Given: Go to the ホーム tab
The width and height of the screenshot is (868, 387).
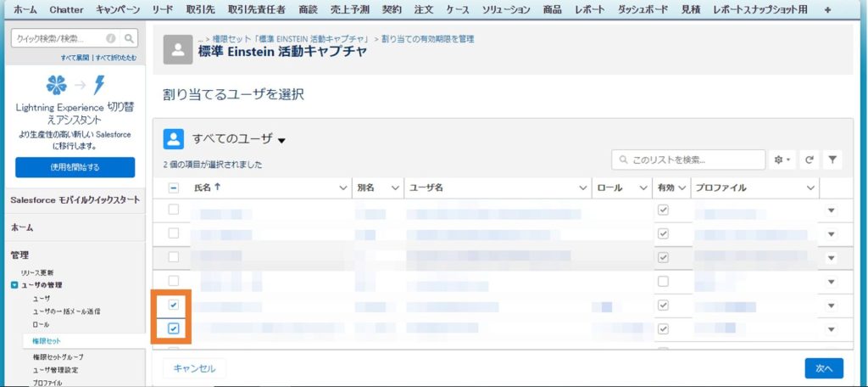Looking at the screenshot, I should (25, 9).
